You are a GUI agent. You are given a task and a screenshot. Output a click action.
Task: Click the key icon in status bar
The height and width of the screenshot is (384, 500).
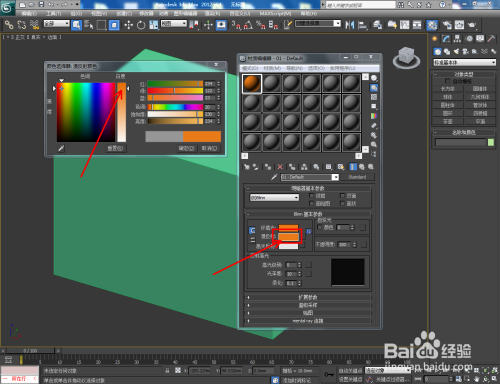click(329, 374)
